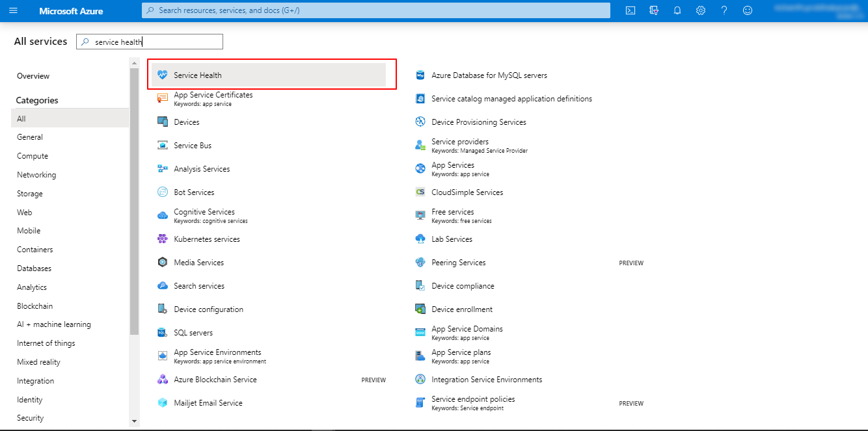Click the All services filter search box
This screenshot has height=431, width=868.
coord(156,42)
